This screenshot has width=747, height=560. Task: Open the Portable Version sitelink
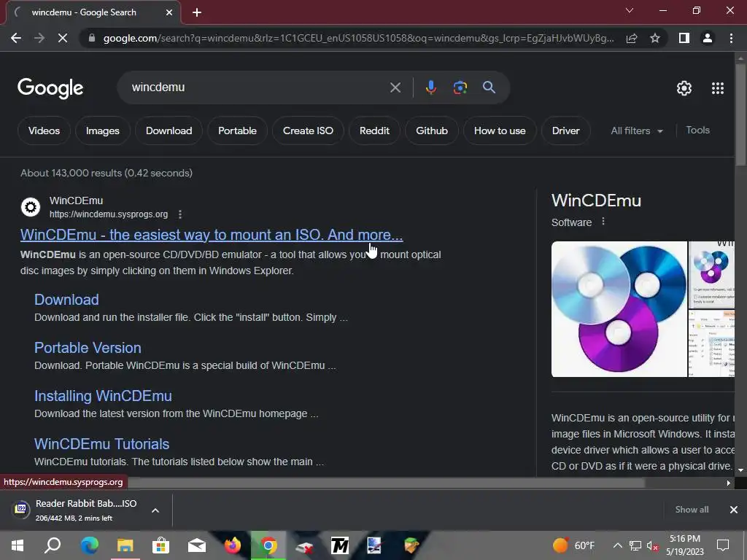point(88,348)
